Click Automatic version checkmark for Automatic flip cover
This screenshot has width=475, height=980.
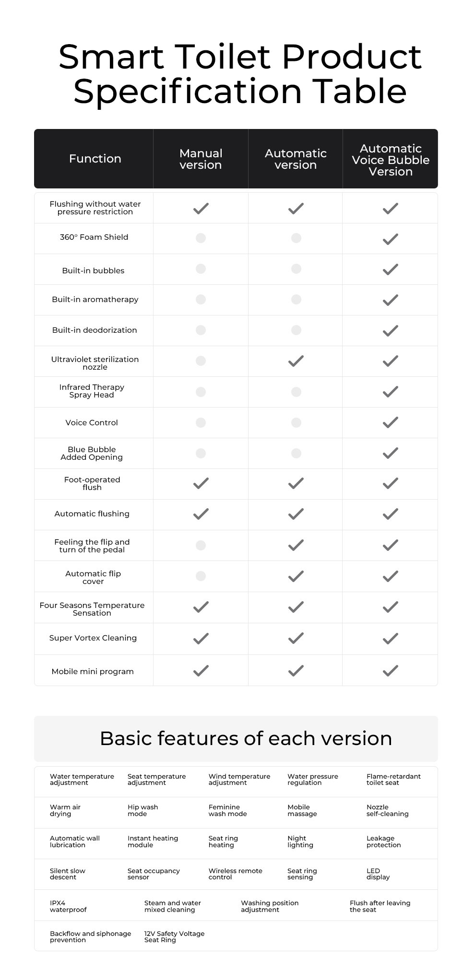[296, 576]
